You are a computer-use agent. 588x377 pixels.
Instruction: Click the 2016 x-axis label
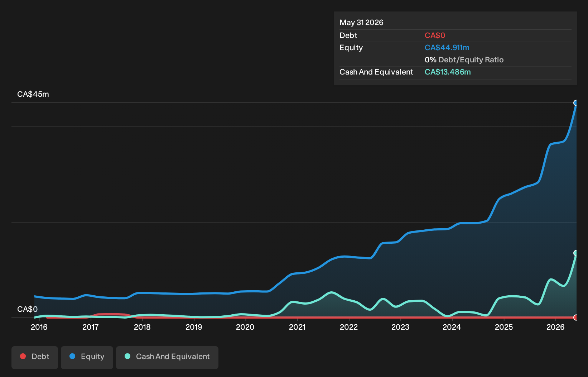(39, 327)
